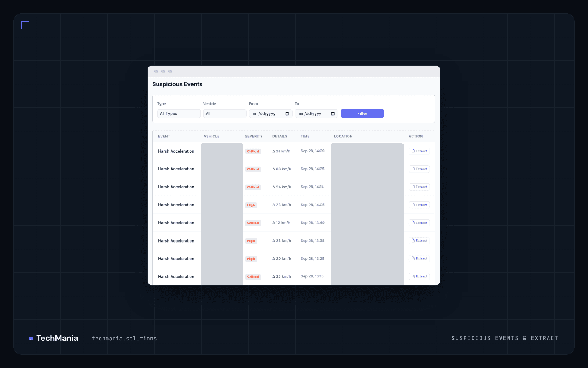Select the High badge in the 13:38 row
The height and width of the screenshot is (368, 588).
click(x=251, y=241)
